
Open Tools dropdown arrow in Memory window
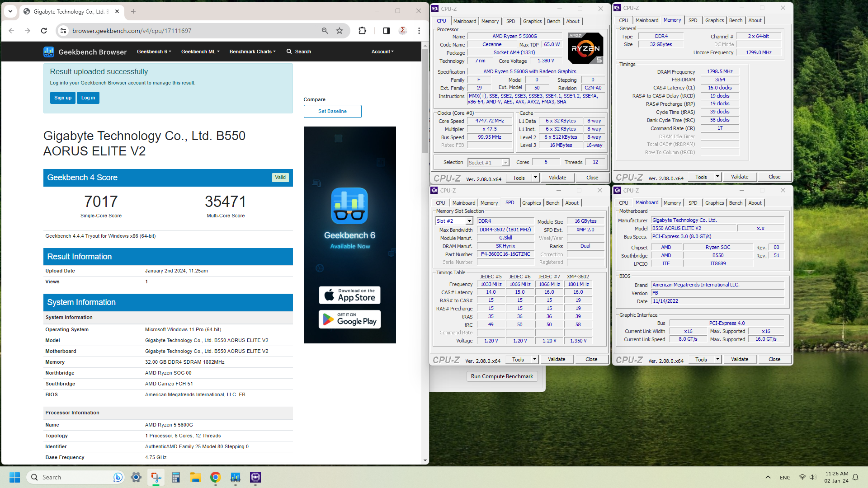(717, 177)
